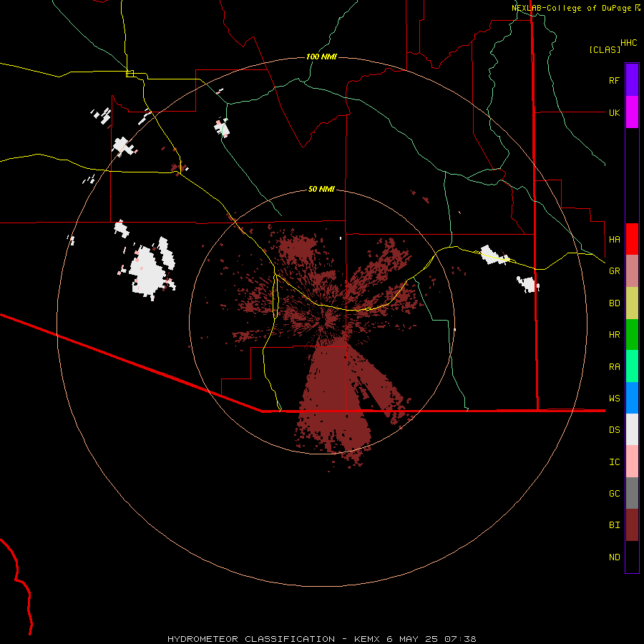The width and height of the screenshot is (644, 644).
Task: Click the RA light green legend swatch
Action: point(632,366)
